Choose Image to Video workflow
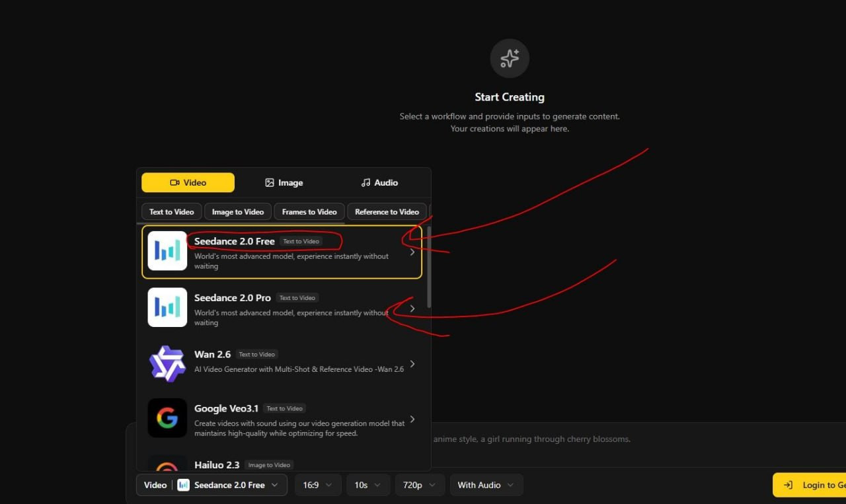 pyautogui.click(x=238, y=212)
